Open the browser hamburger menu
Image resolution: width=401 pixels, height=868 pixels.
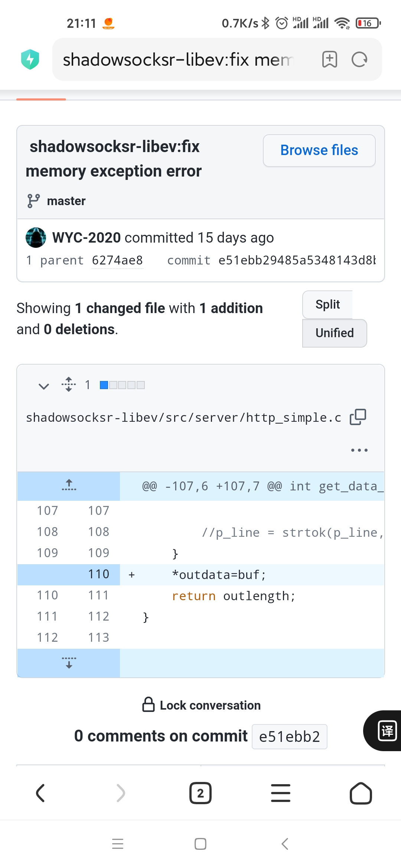click(x=280, y=793)
